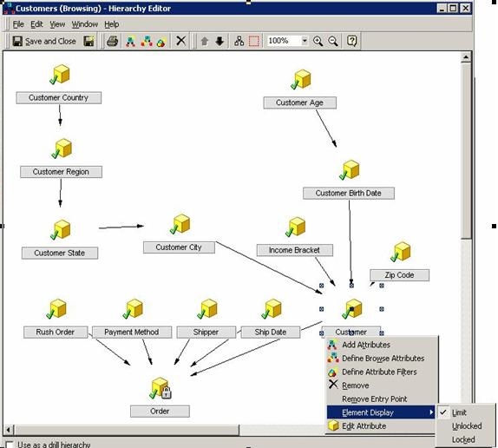Open the View menu
This screenshot has width=498, height=448.
(57, 24)
